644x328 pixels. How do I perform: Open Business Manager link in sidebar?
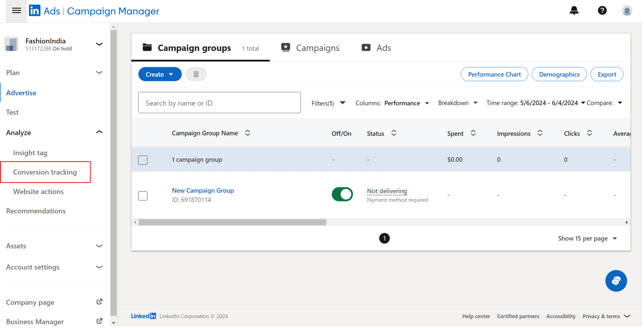pyautogui.click(x=35, y=321)
